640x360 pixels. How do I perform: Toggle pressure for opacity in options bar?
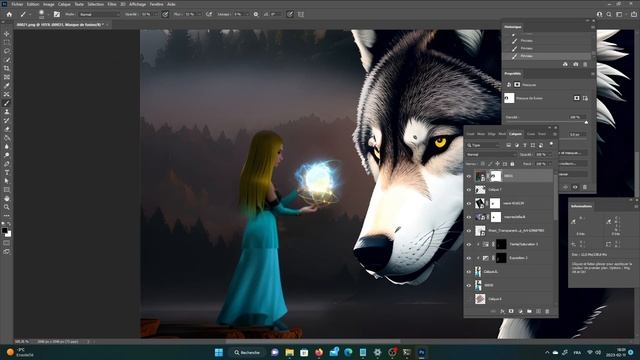click(x=165, y=14)
